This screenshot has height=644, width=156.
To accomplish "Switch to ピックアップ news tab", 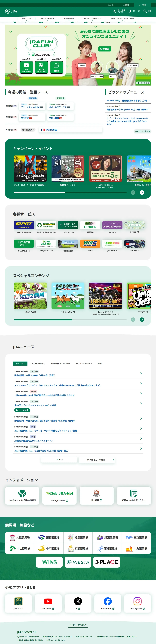I will 20,363.
